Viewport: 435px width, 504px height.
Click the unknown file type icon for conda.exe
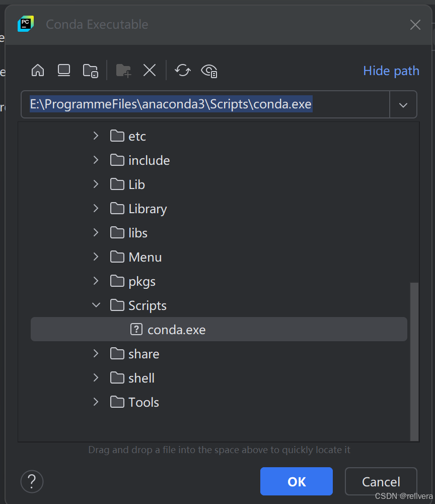click(x=136, y=329)
